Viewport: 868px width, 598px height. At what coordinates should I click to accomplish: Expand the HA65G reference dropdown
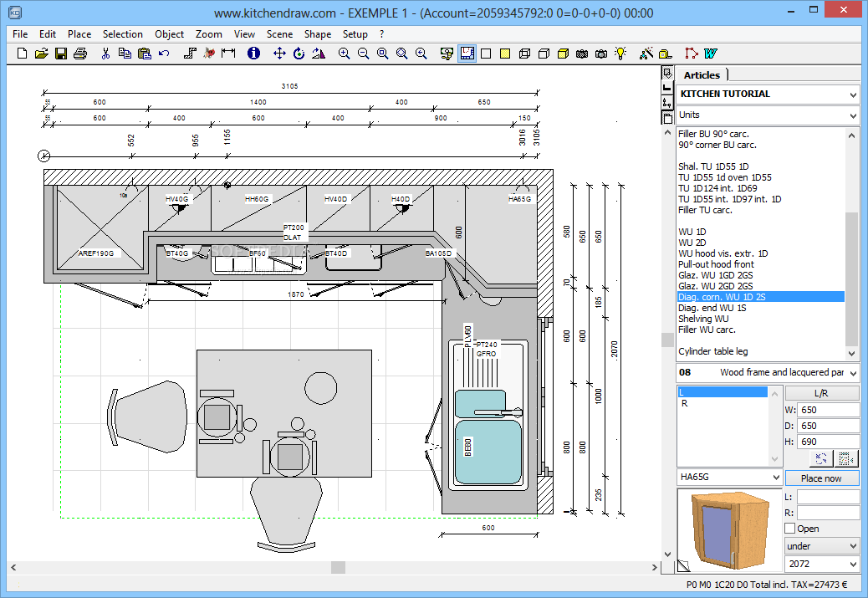tap(775, 478)
